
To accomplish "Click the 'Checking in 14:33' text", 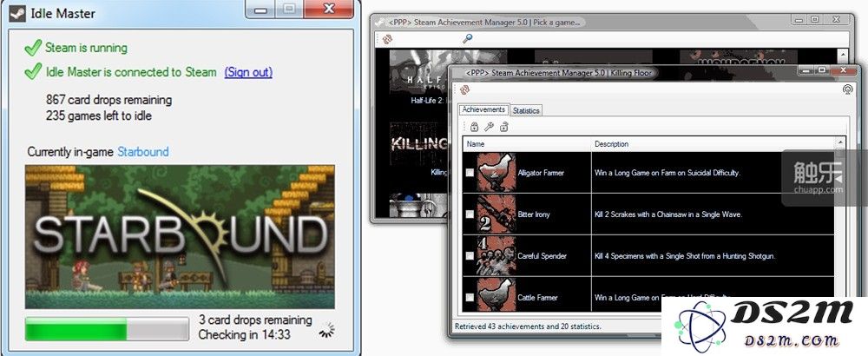I will pyautogui.click(x=244, y=335).
